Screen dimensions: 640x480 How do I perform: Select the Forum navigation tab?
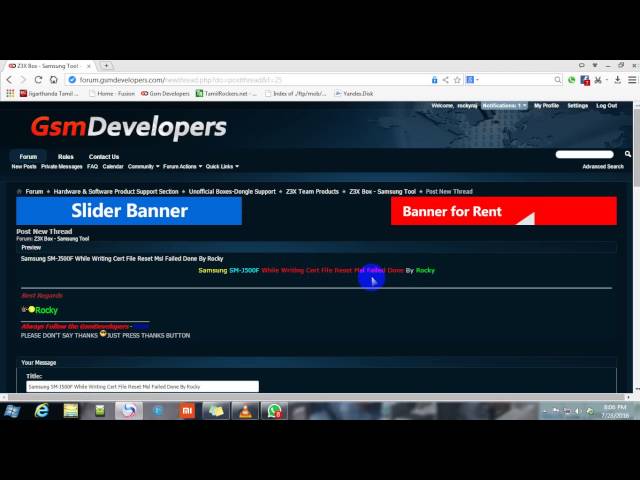click(x=28, y=157)
